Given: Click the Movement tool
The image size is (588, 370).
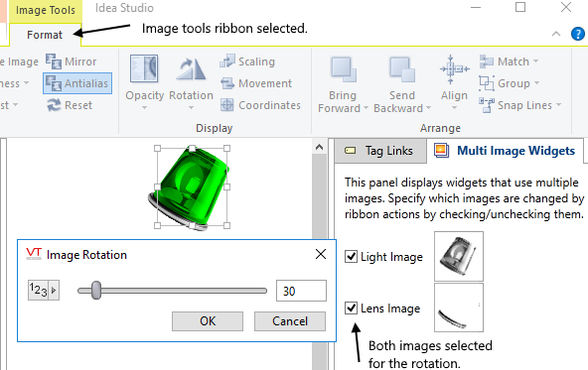Looking at the screenshot, I should 256,83.
